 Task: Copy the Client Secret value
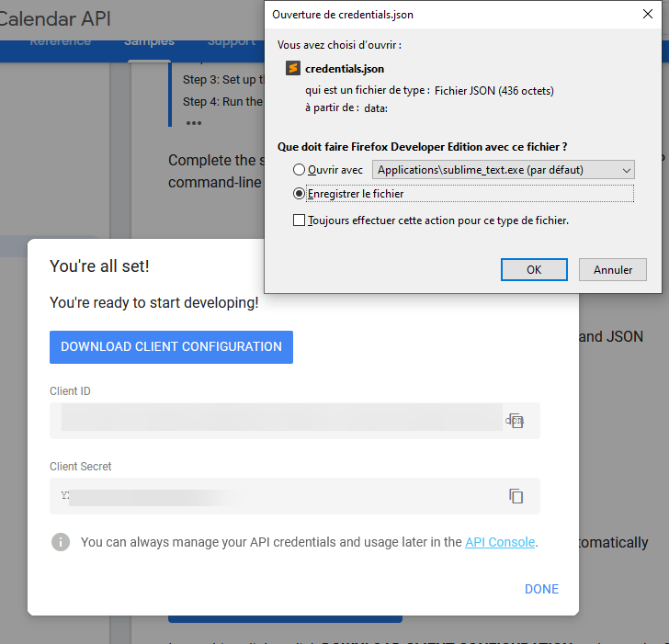pyautogui.click(x=516, y=496)
